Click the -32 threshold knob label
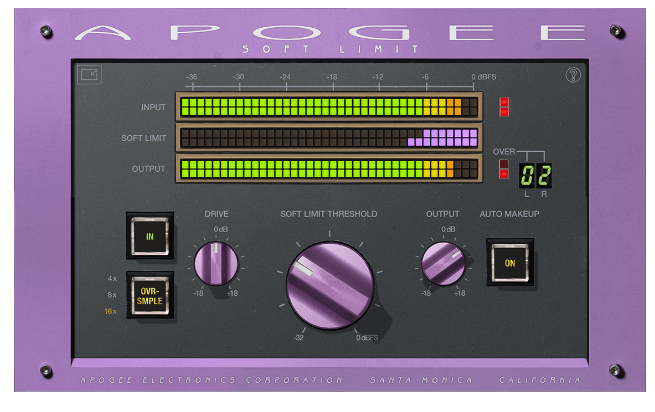The image size is (655, 412). click(298, 338)
